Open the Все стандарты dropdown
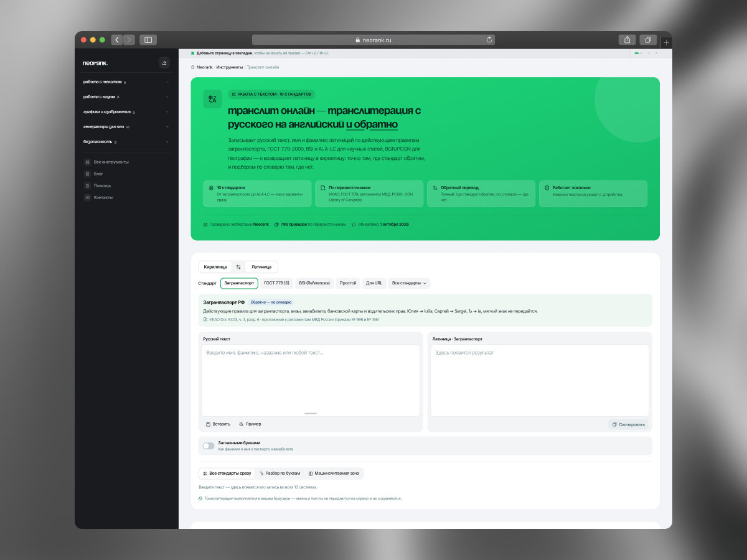 [x=409, y=283]
